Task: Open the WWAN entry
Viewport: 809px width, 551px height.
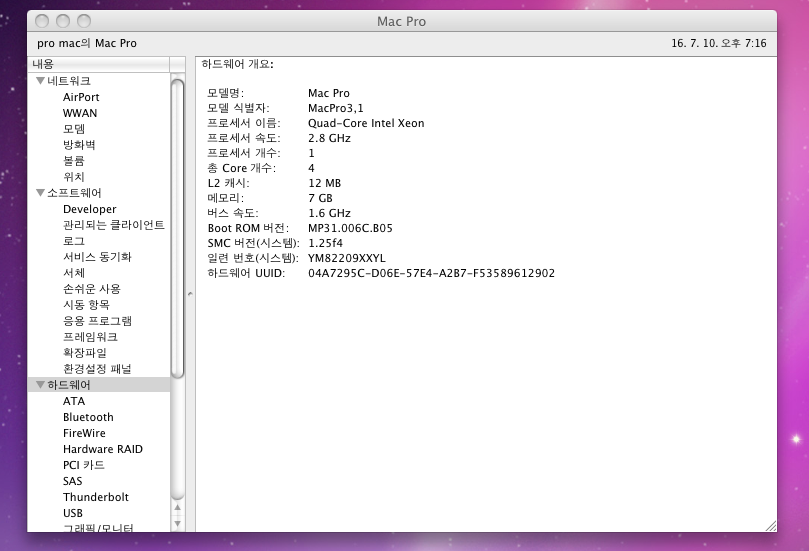Action: 80,113
